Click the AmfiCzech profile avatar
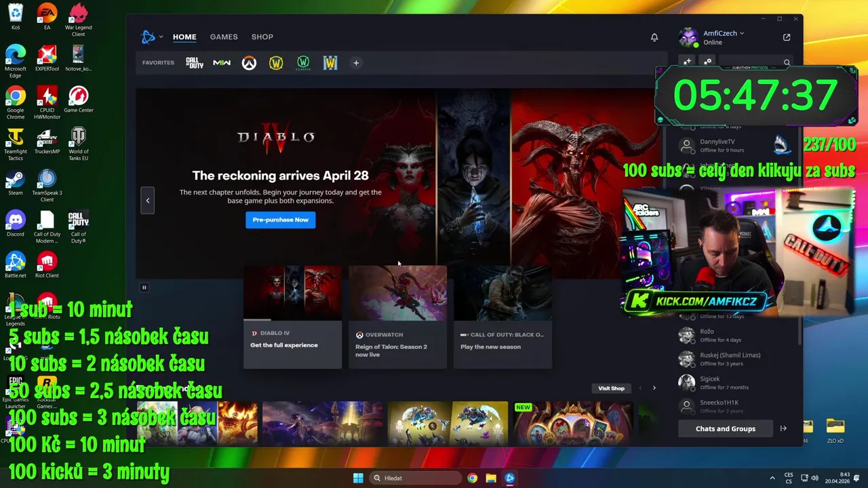The height and width of the screenshot is (488, 868). [x=688, y=37]
